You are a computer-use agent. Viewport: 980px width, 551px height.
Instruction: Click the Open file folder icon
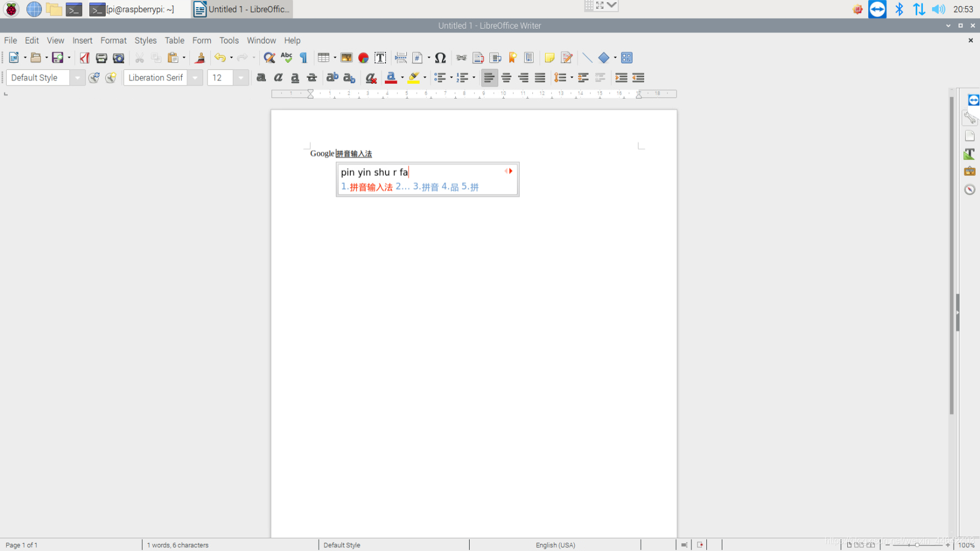(36, 58)
